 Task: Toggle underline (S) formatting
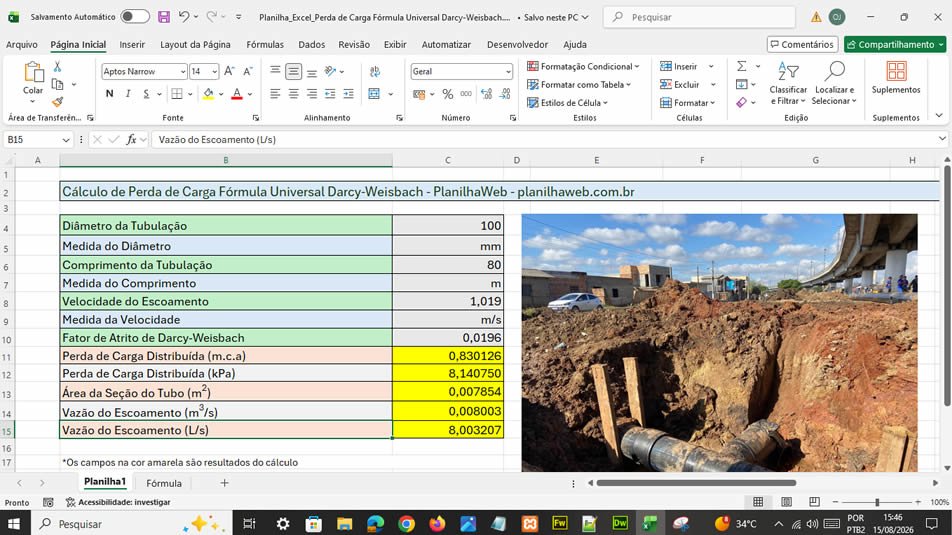[146, 94]
